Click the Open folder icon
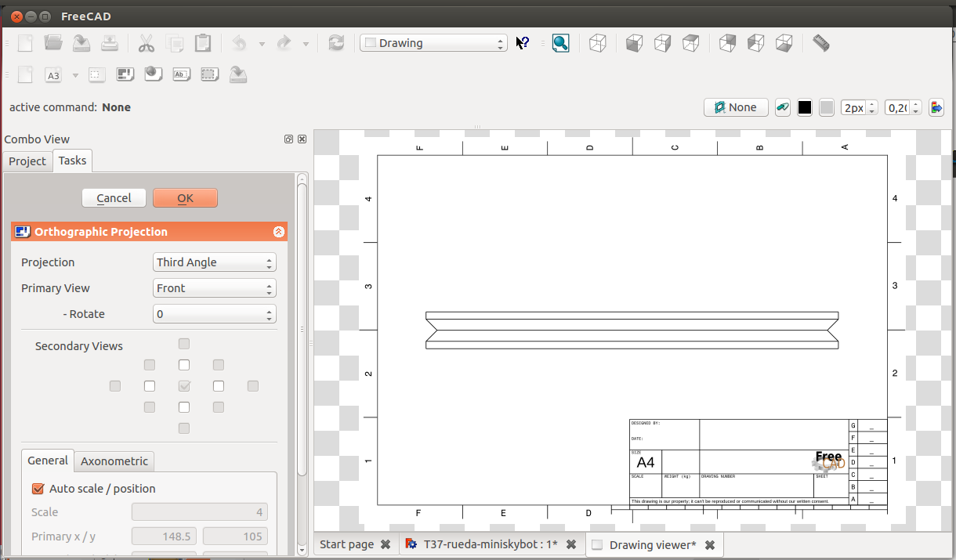Image resolution: width=956 pixels, height=560 pixels. tap(53, 43)
